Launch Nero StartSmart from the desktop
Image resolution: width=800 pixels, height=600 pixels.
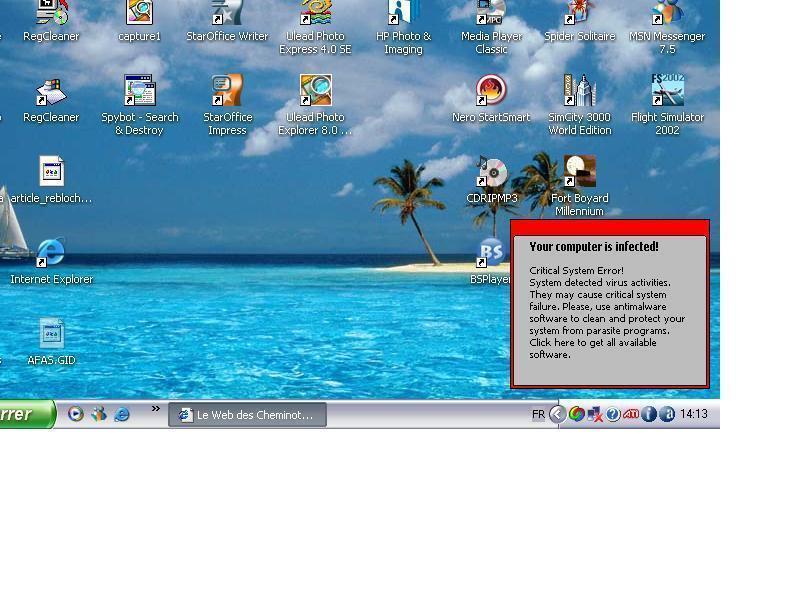pyautogui.click(x=491, y=92)
